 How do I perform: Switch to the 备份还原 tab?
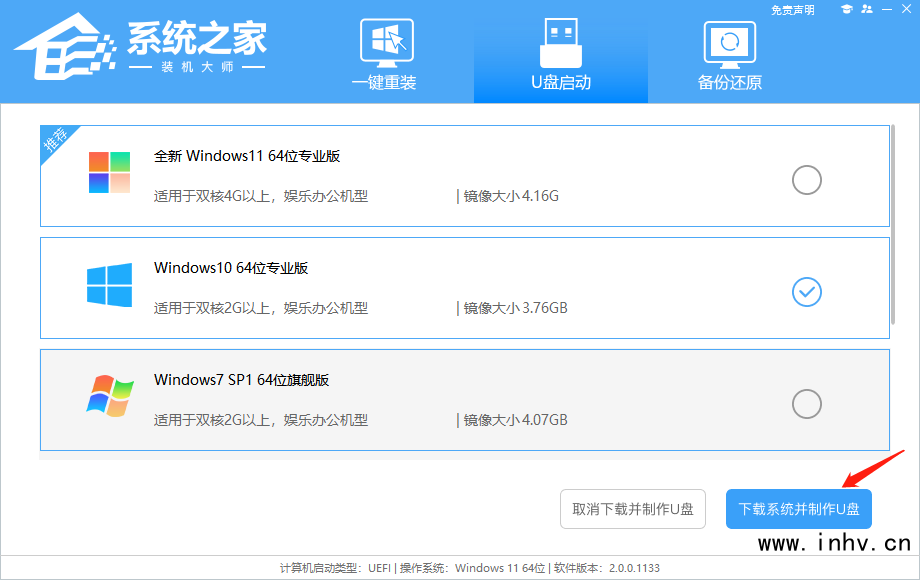click(x=729, y=53)
